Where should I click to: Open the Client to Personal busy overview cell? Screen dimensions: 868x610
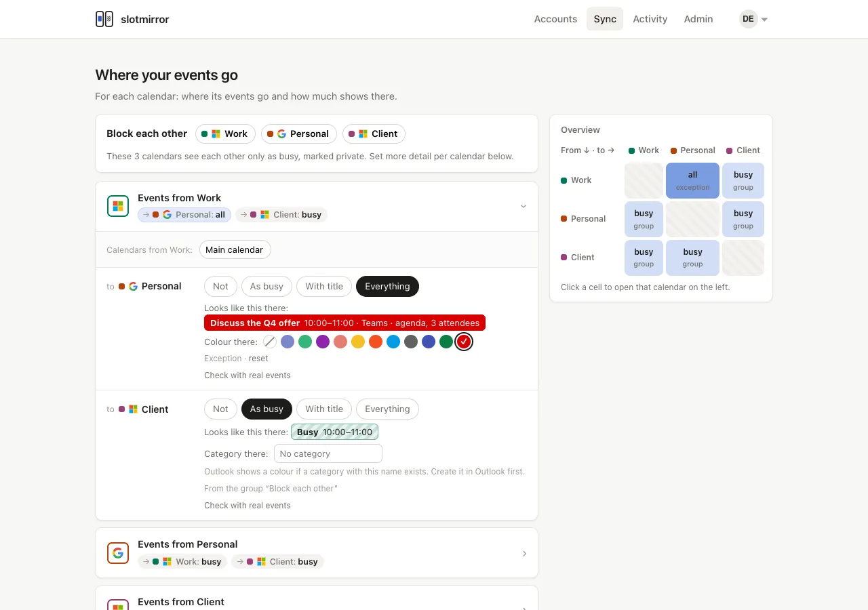(x=692, y=258)
